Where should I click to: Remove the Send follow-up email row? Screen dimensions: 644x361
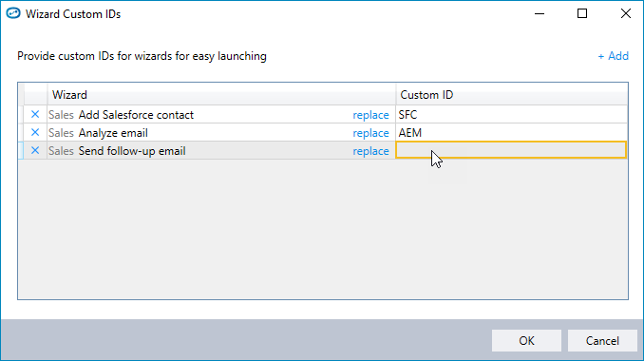tap(35, 151)
